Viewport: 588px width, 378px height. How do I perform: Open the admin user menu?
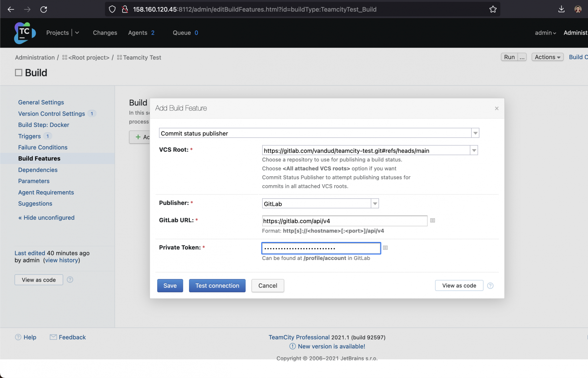pyautogui.click(x=545, y=33)
